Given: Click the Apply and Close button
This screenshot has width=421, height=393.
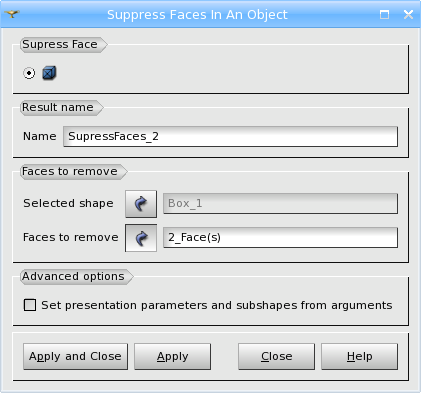Looking at the screenshot, I should click(x=75, y=356).
